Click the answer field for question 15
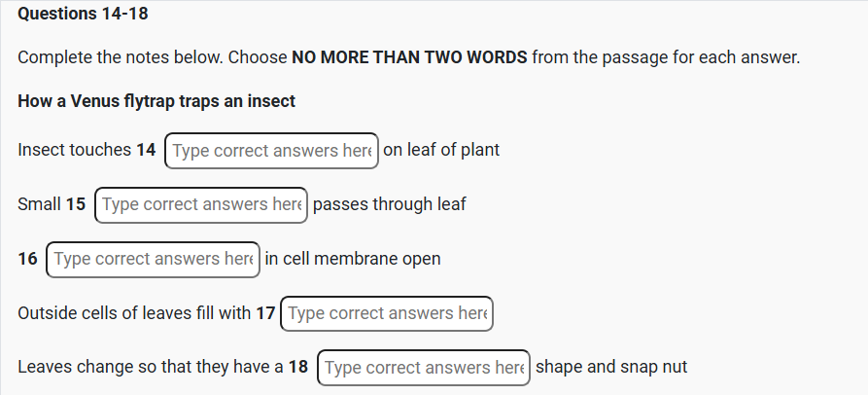 (x=201, y=204)
